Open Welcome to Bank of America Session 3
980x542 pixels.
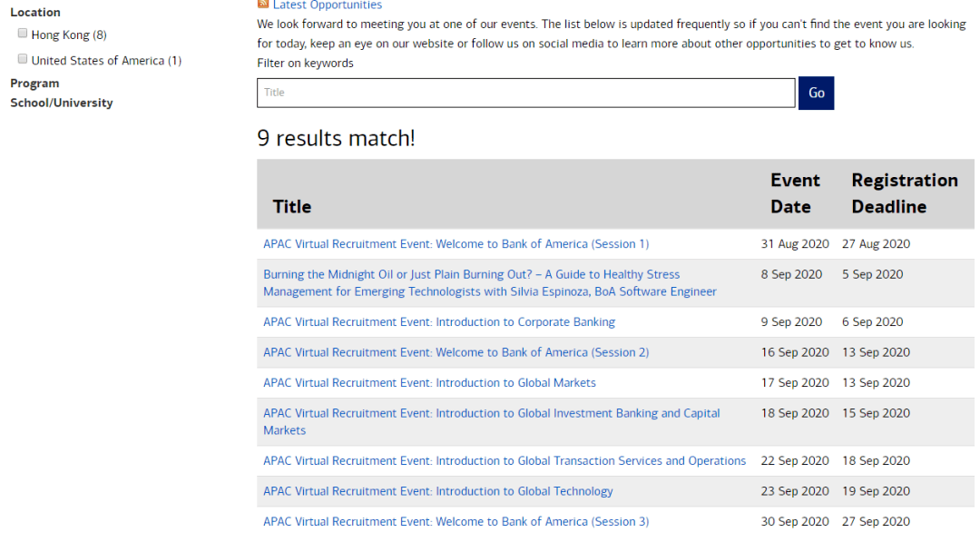(456, 521)
